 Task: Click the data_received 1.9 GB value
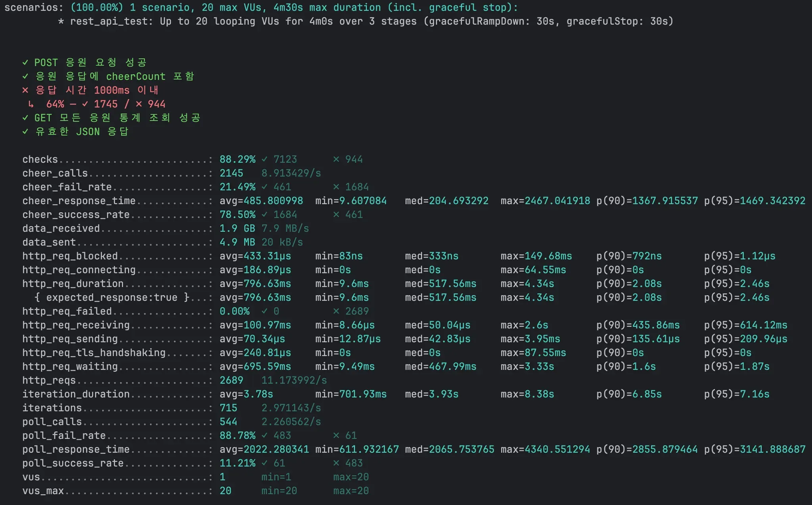point(237,228)
